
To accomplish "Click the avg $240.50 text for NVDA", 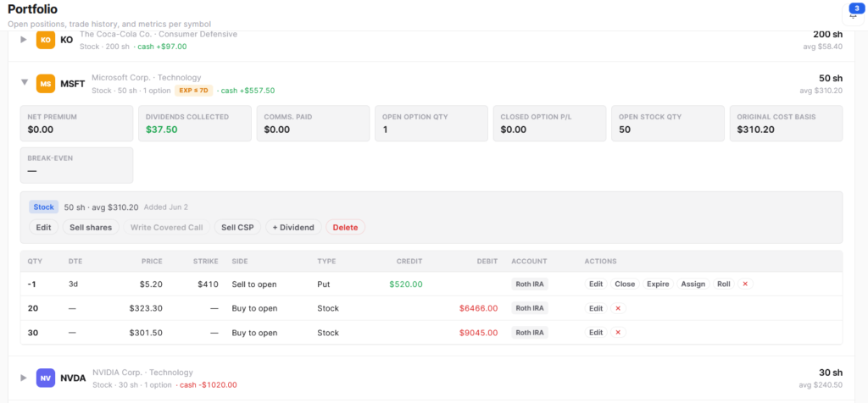I will point(821,384).
